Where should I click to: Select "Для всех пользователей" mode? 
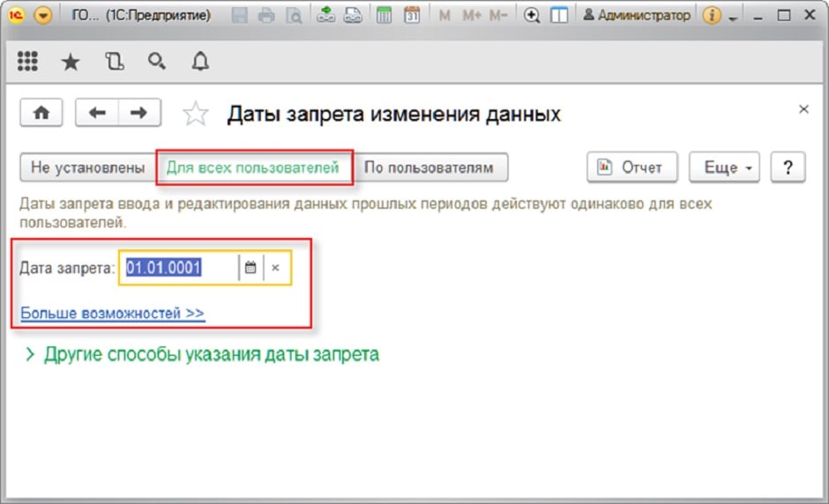click(x=253, y=167)
